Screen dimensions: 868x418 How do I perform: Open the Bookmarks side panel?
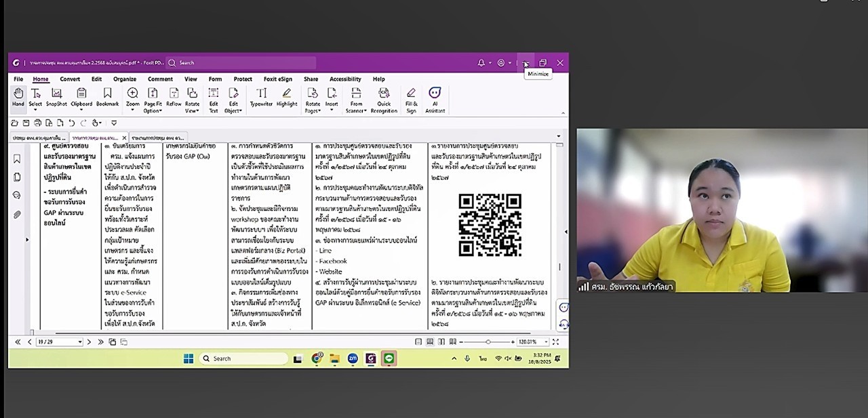point(17,159)
